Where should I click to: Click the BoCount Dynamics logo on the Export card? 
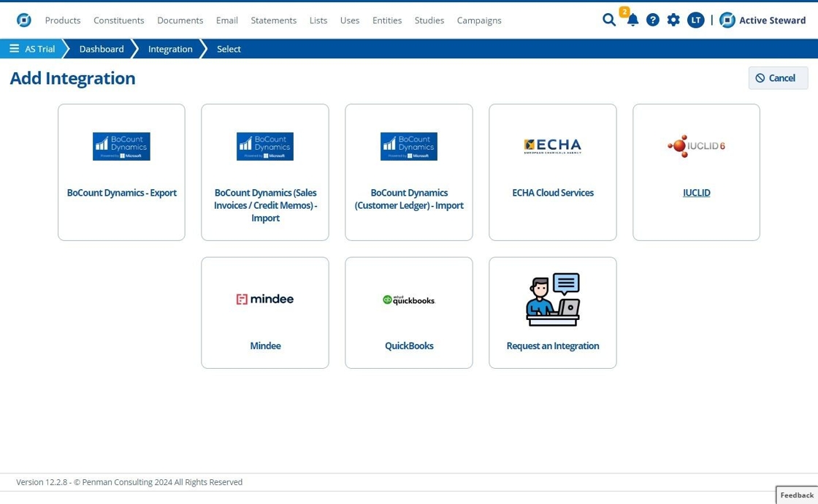[121, 146]
